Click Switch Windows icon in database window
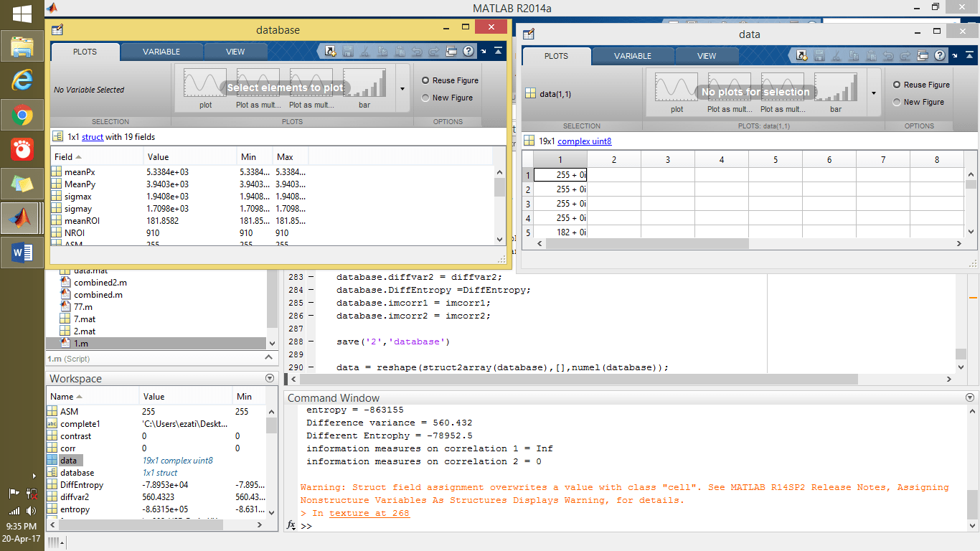 (x=451, y=51)
